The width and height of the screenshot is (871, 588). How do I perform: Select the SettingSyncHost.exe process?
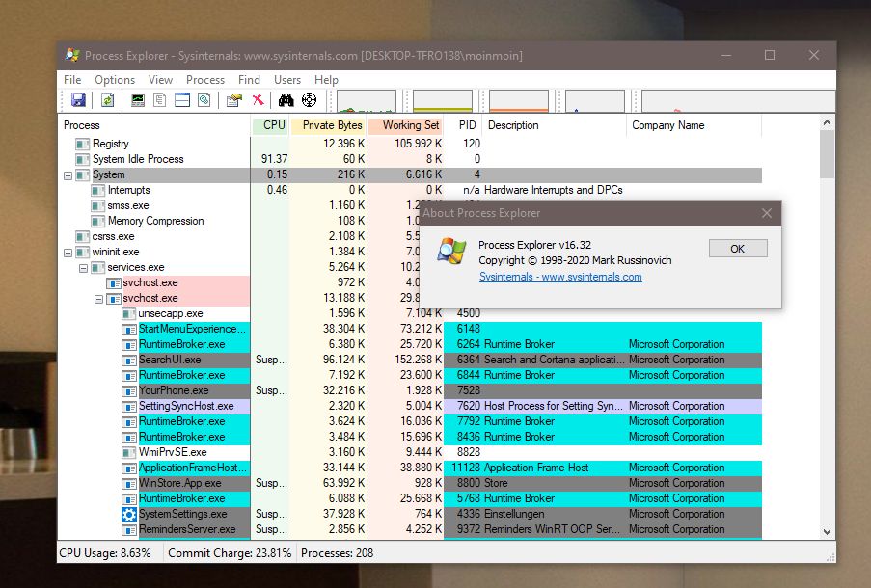coord(186,407)
